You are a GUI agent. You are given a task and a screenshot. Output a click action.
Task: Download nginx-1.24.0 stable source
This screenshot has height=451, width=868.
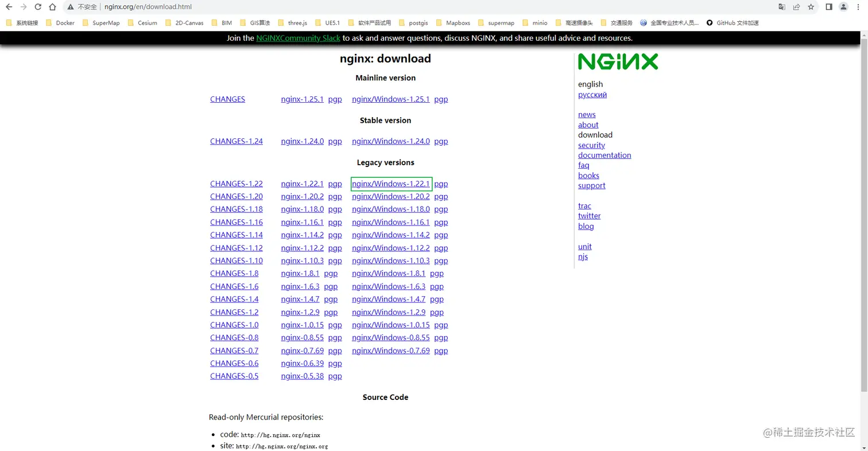pyautogui.click(x=302, y=141)
